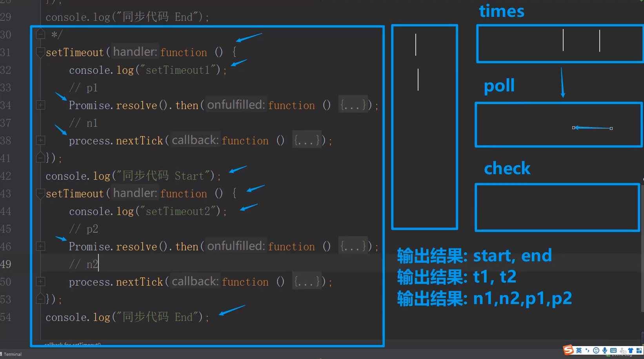Screen dimensions: 644x359
Task: Click the "// p1" comment
Action: click(84, 87)
